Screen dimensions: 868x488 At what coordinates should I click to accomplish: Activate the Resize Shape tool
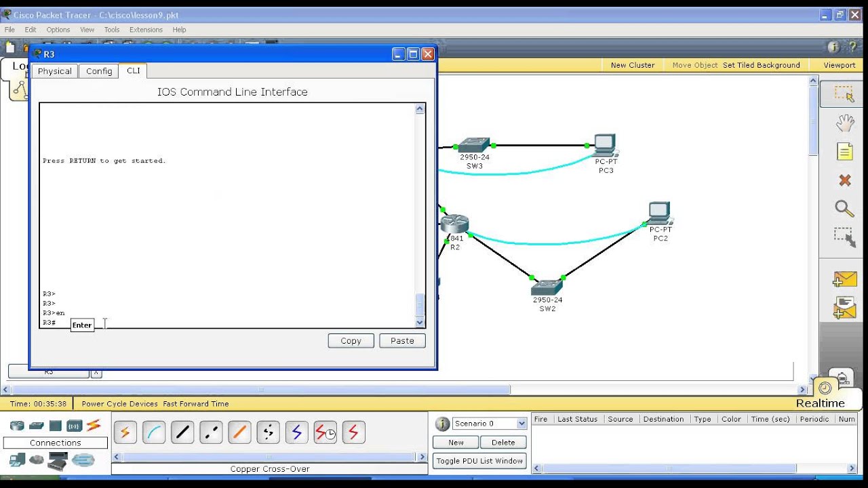[844, 237]
